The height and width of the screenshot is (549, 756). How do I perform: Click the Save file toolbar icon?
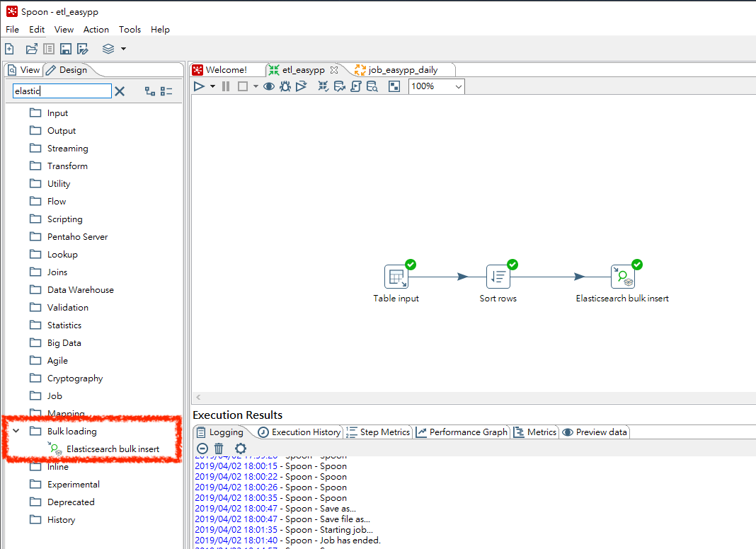pyautogui.click(x=66, y=49)
